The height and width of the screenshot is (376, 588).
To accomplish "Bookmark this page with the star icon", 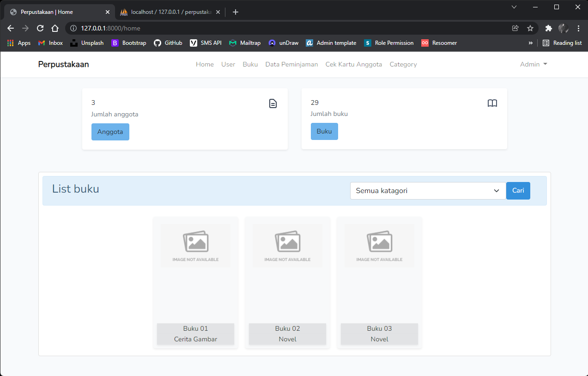I will point(530,28).
